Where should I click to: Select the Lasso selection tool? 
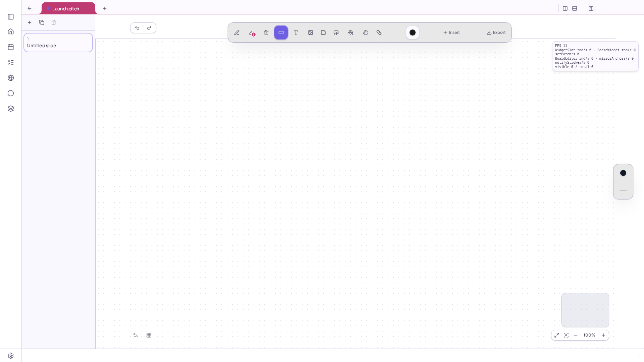click(x=336, y=33)
